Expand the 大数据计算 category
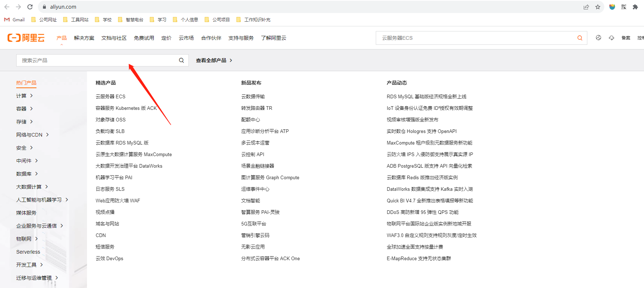Image resolution: width=644 pixels, height=288 pixels. click(32, 187)
